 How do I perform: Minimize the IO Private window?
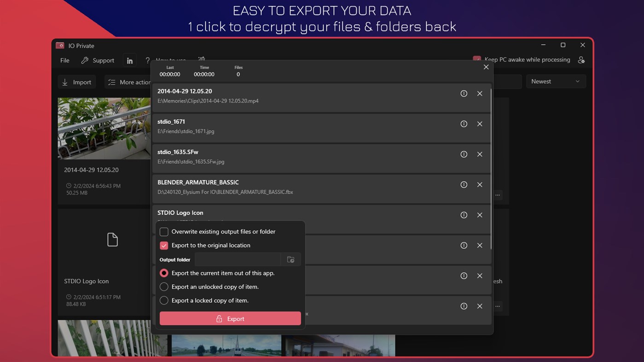click(x=544, y=45)
